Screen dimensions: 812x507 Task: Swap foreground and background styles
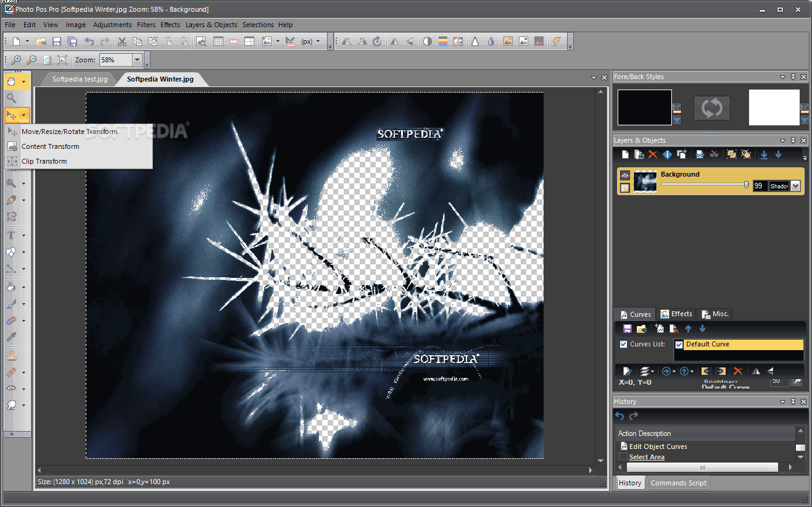click(x=711, y=108)
